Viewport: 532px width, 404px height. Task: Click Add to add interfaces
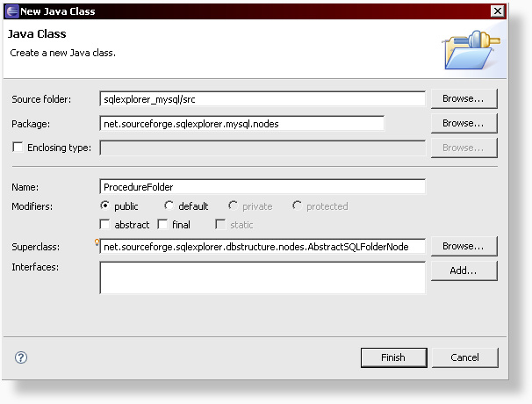pyautogui.click(x=464, y=271)
